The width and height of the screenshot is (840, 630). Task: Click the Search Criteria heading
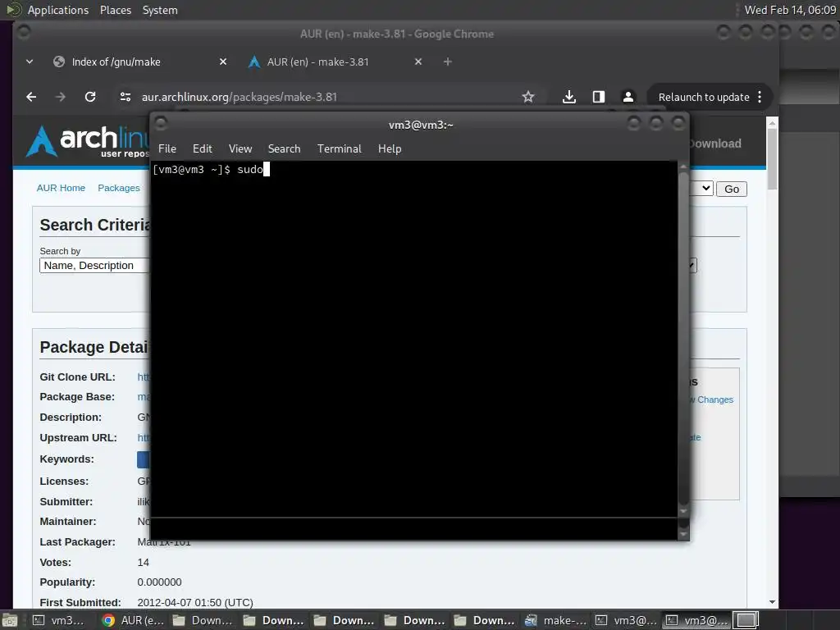click(x=95, y=225)
